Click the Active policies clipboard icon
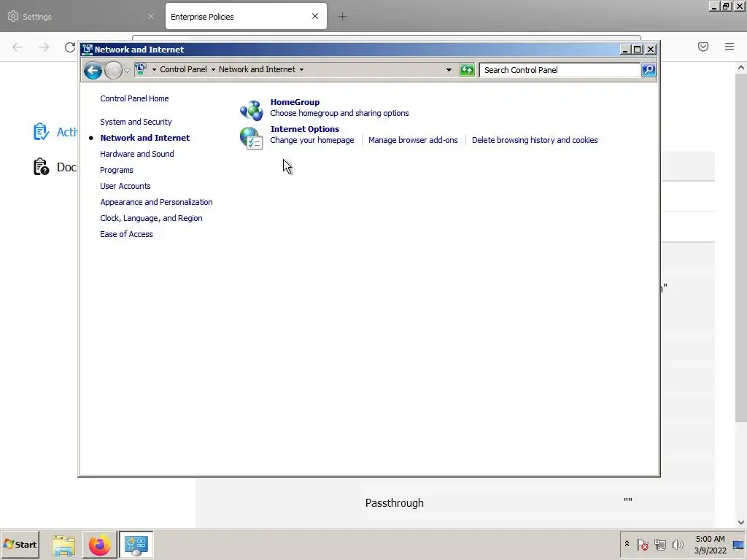The width and height of the screenshot is (747, 560). (x=41, y=132)
